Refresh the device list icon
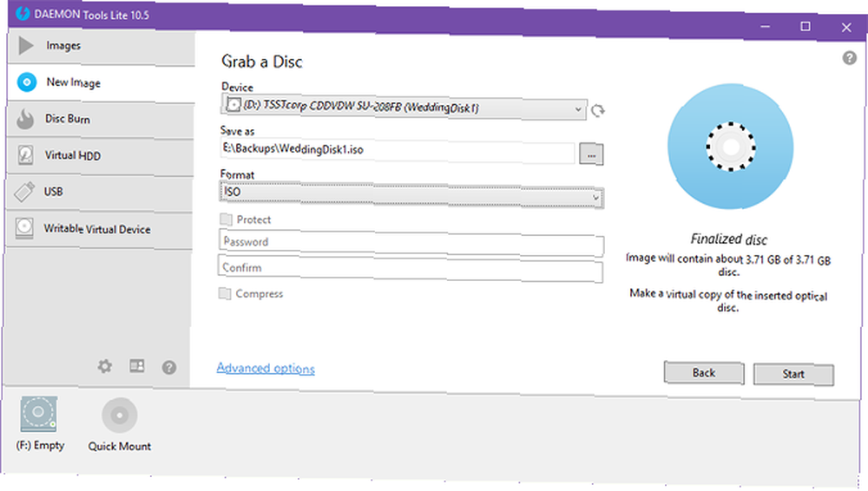 point(597,111)
